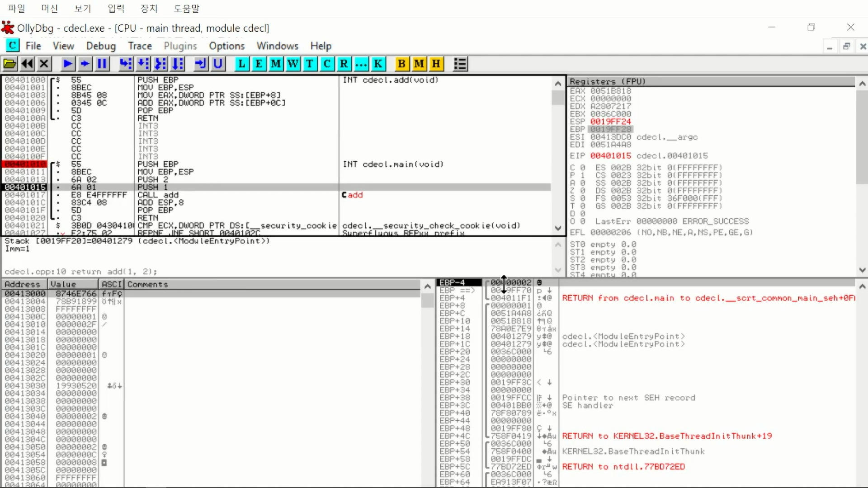
Task: Click the Trace over toolbar icon
Action: (178, 64)
